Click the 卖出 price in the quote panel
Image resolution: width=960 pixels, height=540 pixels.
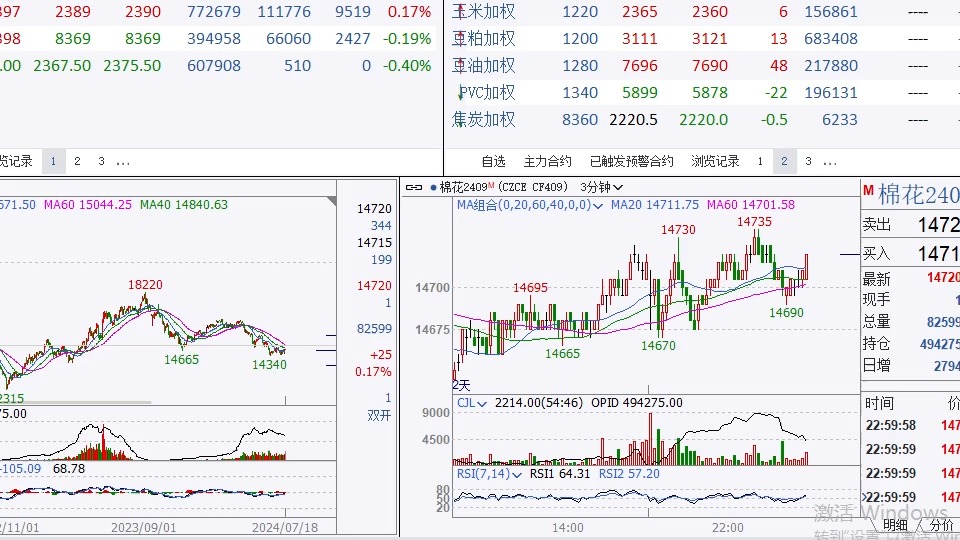[x=938, y=225]
